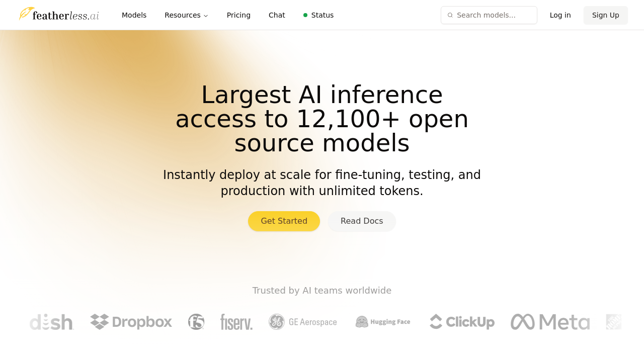Open the Chat section
The width and height of the screenshot is (644, 362).
pyautogui.click(x=276, y=15)
